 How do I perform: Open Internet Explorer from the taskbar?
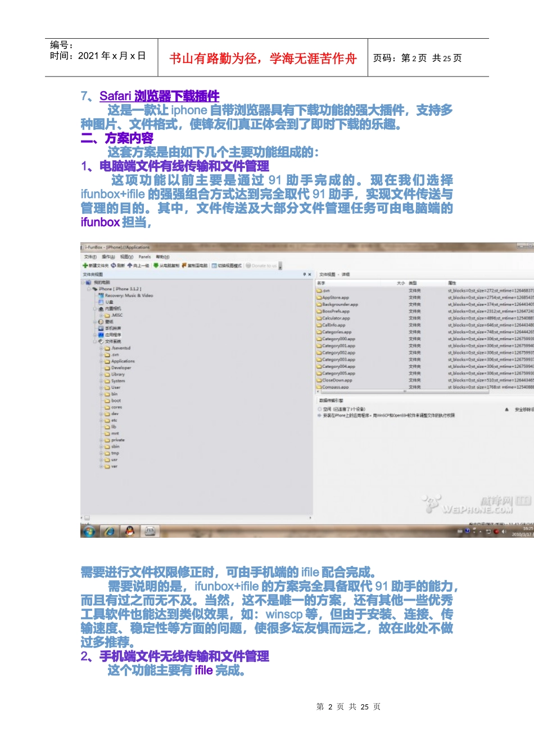click(x=110, y=530)
